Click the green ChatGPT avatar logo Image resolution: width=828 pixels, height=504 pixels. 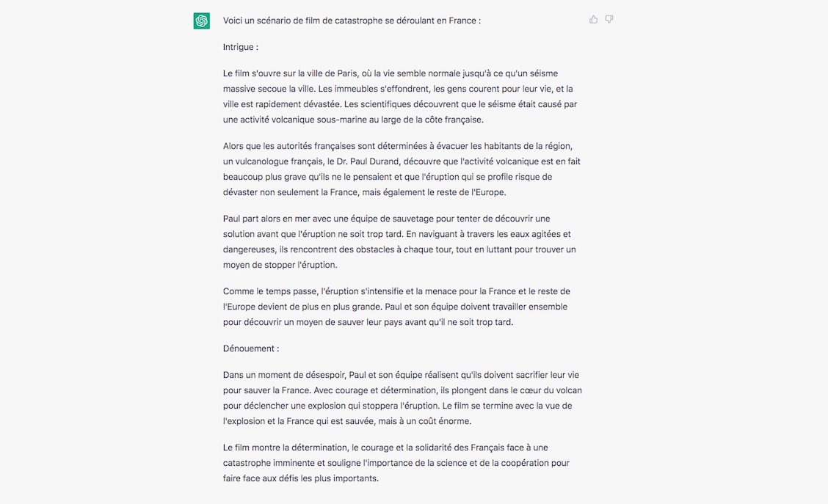tap(201, 21)
